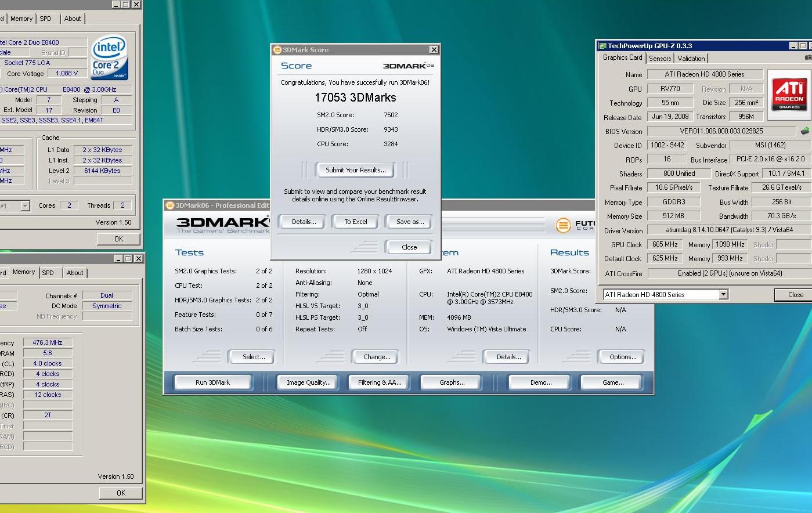Minimize the lower CPU-Z Memory window

[118, 258]
